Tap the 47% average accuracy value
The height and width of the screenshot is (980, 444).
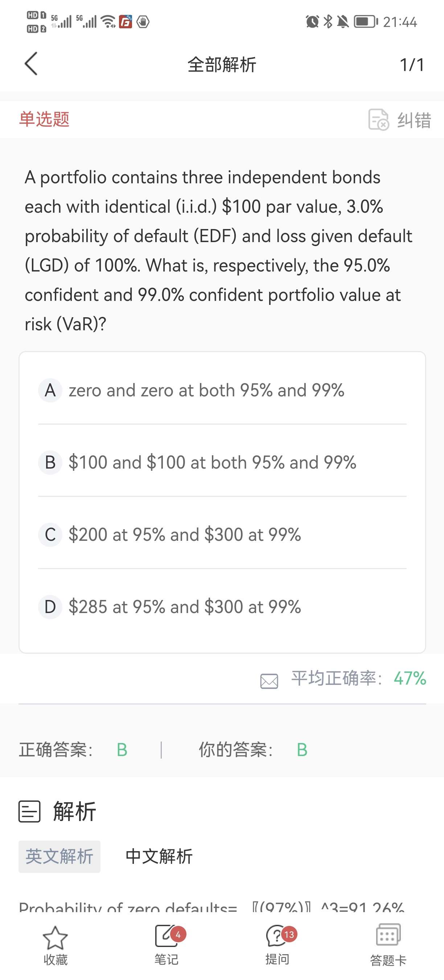pyautogui.click(x=410, y=678)
